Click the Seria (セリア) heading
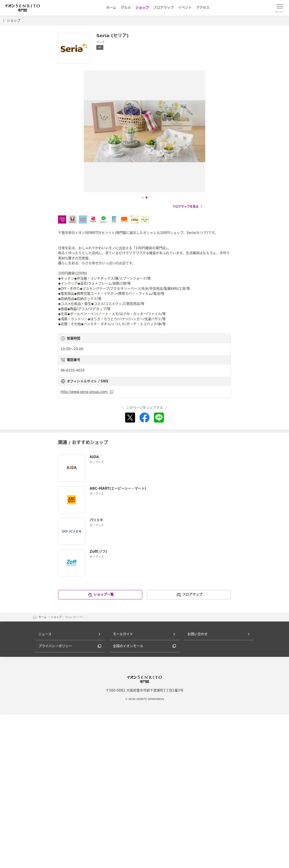 pos(112,35)
